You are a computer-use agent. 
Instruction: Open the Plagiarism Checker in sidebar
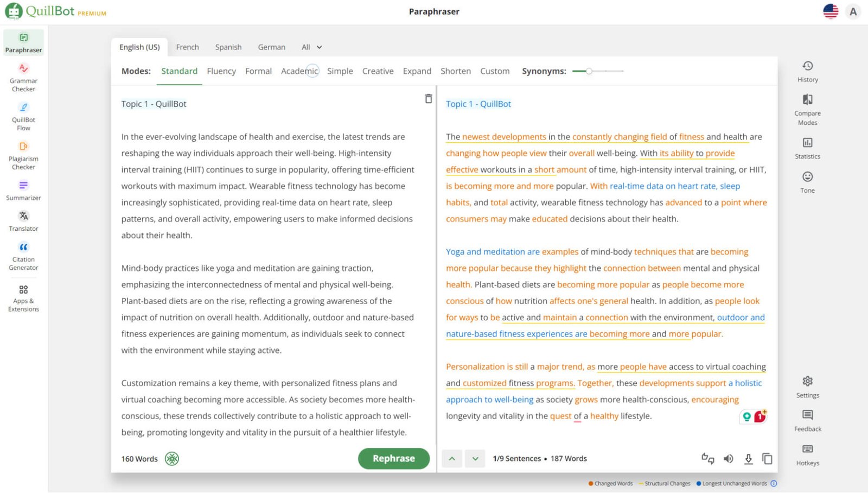point(23,155)
